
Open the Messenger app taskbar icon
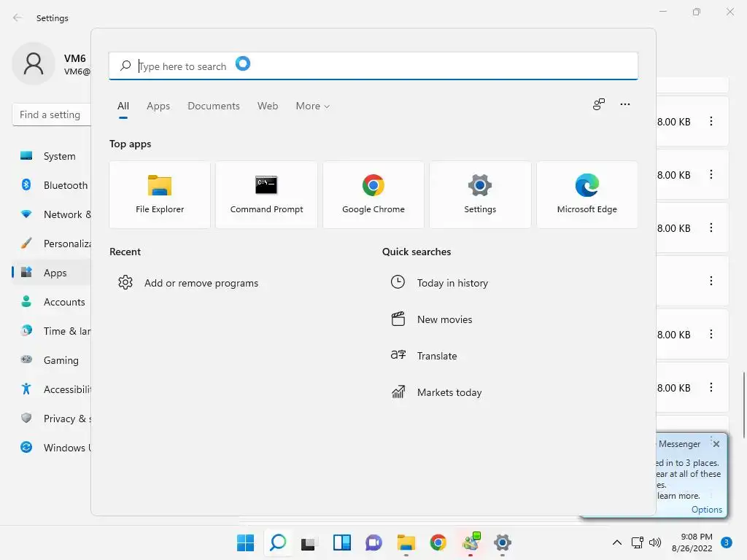(471, 542)
